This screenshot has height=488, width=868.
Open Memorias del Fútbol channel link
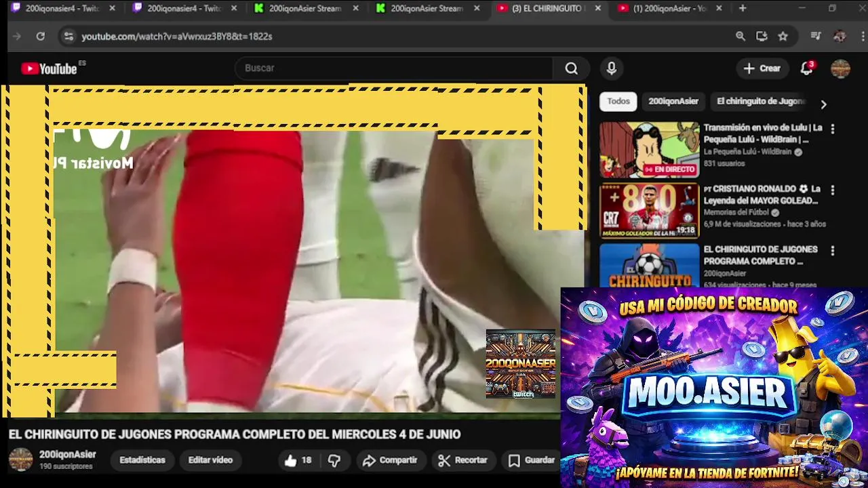(x=736, y=212)
